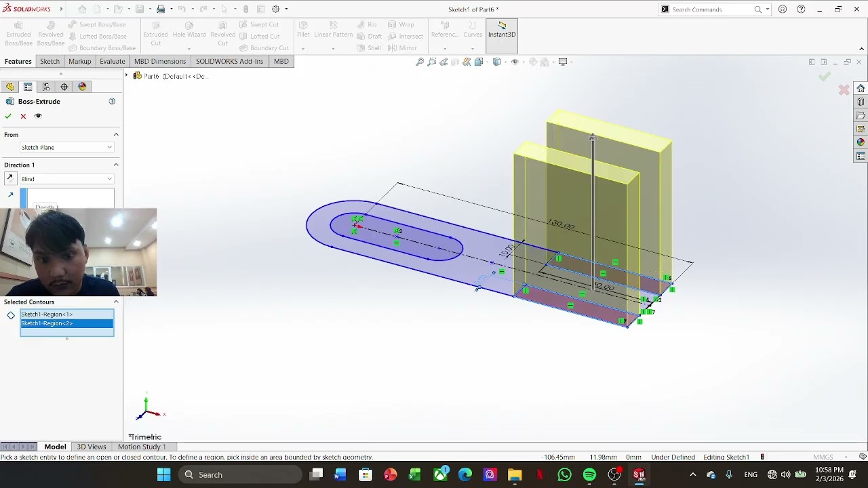868x488 pixels.
Task: Open the search commands dropdown arrow
Action: click(767, 9)
